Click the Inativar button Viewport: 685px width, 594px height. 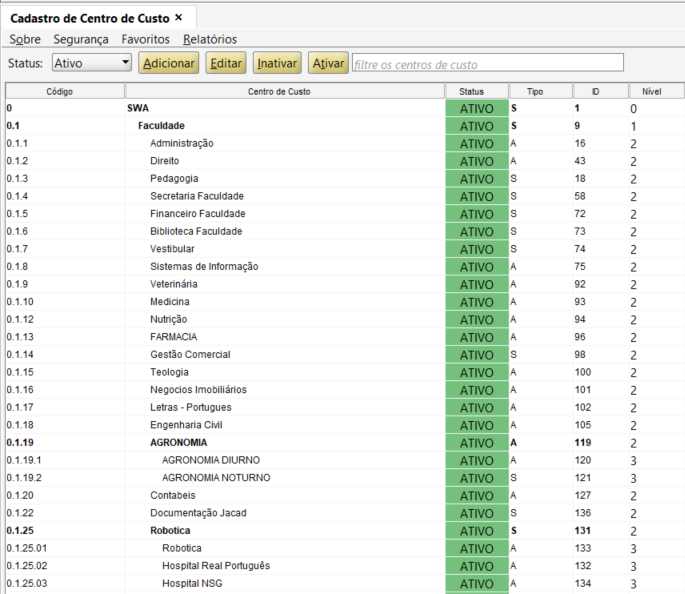277,63
